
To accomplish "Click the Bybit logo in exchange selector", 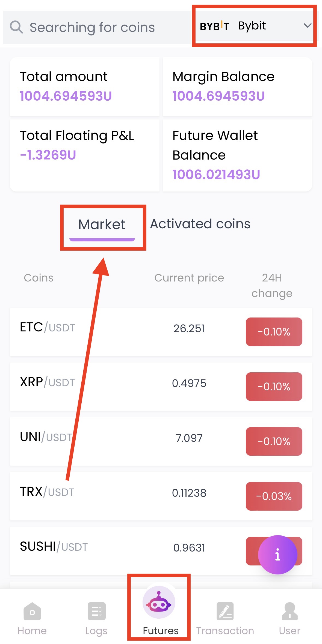I will pyautogui.click(x=214, y=26).
